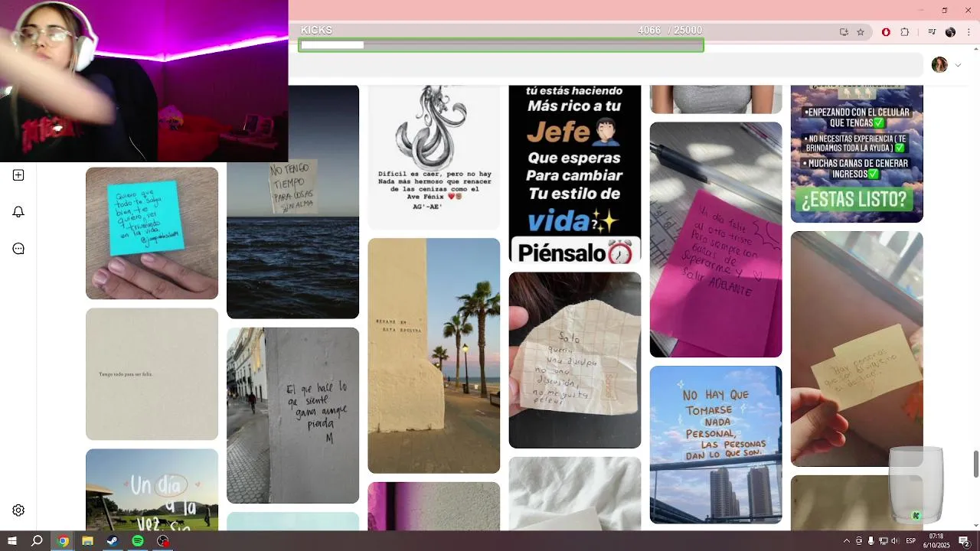The width and height of the screenshot is (980, 551).
Task: Switch to Chrome in the taskbar
Action: tap(63, 541)
